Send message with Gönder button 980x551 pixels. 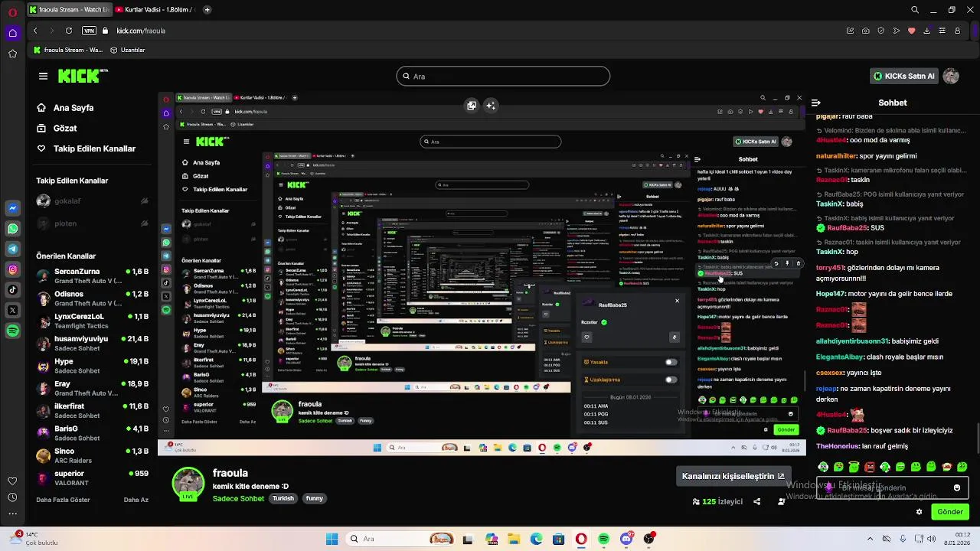[x=950, y=512]
